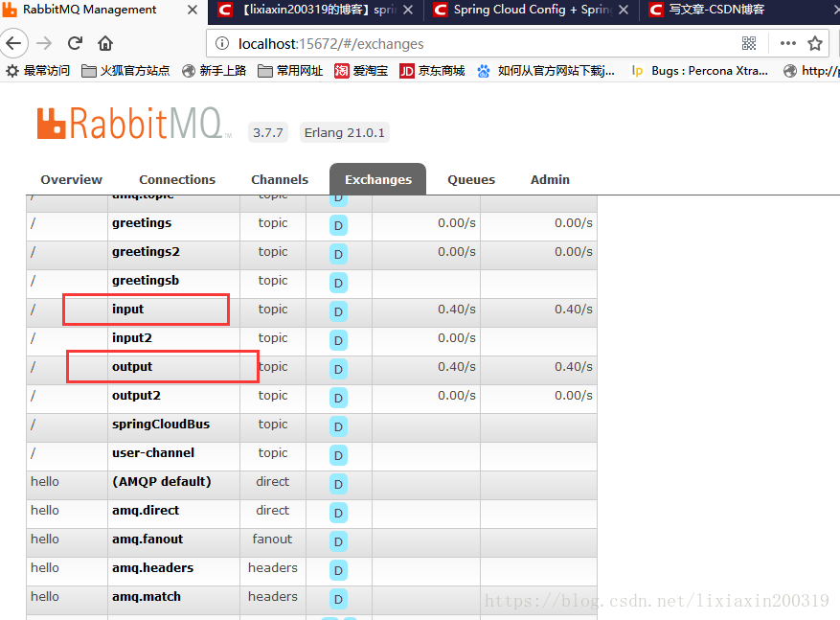Open the Connections tab
The image size is (840, 620).
pos(177,179)
